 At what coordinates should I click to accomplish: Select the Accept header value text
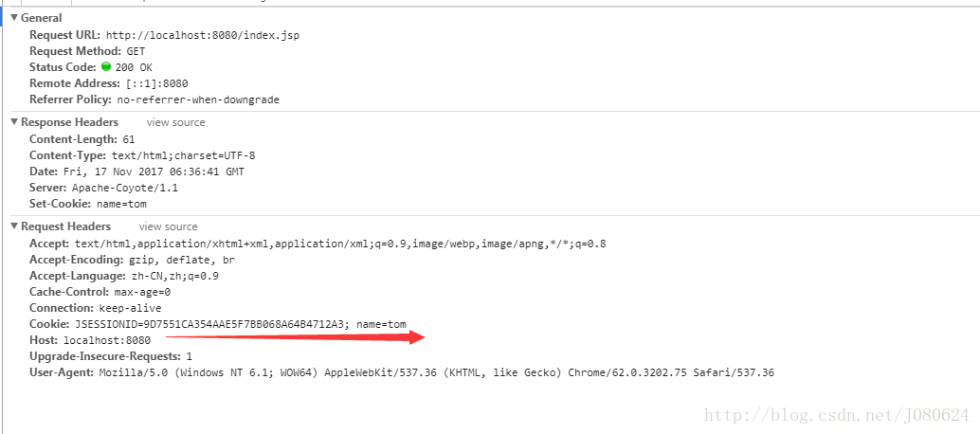pyautogui.click(x=340, y=244)
